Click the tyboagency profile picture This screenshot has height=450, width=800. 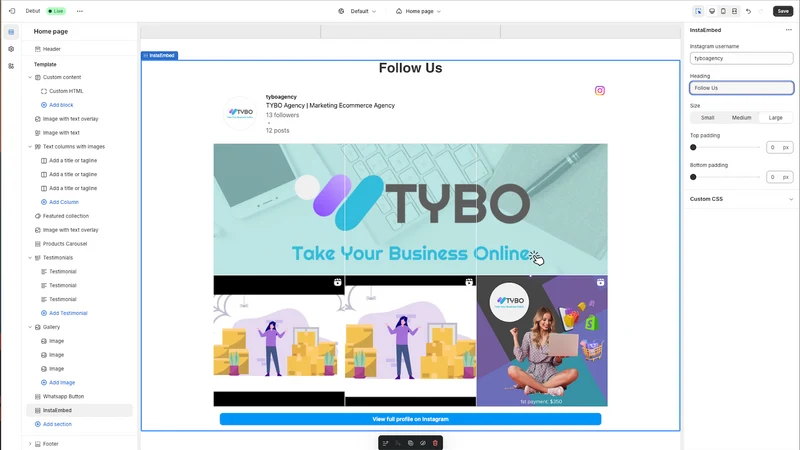pos(240,113)
